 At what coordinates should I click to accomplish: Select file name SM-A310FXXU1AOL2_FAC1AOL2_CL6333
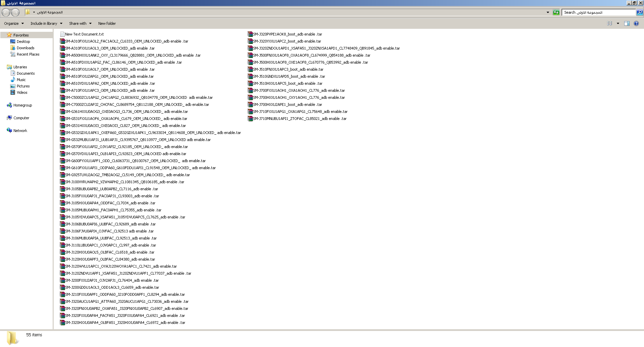[127, 41]
